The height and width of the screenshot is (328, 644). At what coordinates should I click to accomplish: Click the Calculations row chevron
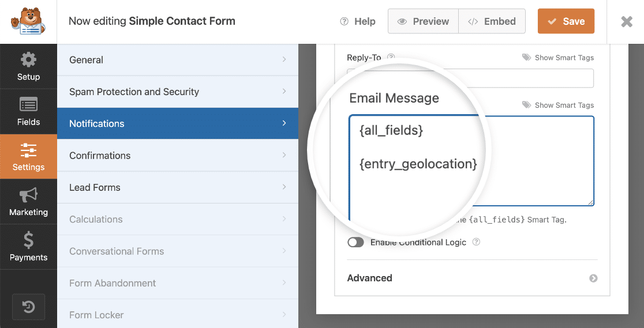click(284, 219)
